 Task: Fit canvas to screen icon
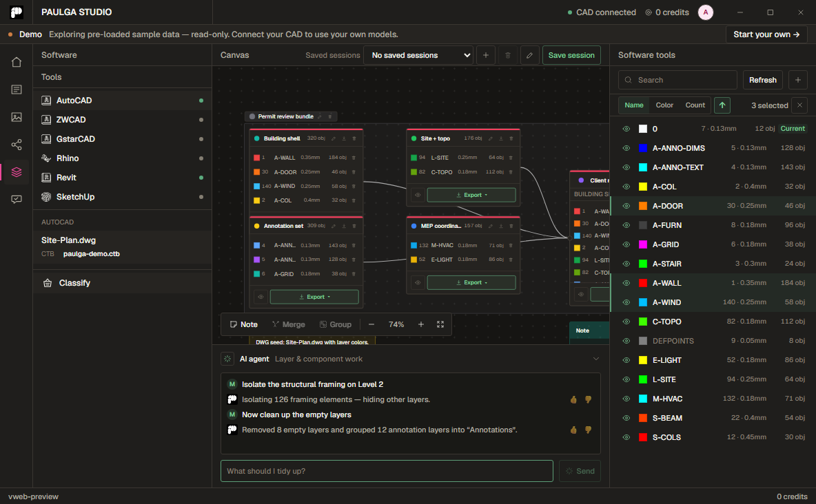440,324
